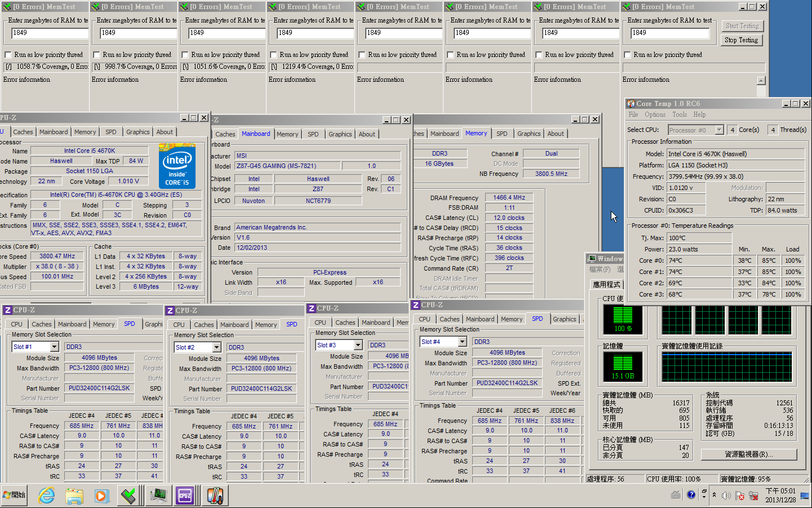Open Task Manager 檔案(F) menu

click(x=600, y=270)
